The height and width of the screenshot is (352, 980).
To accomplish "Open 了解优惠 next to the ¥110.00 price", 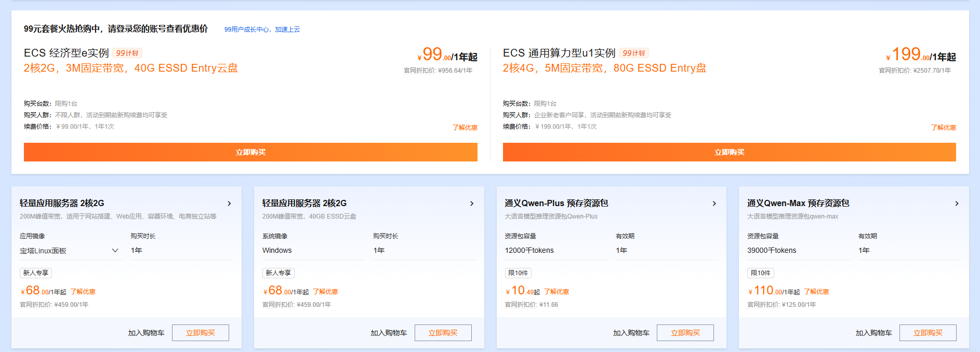I will pyautogui.click(x=816, y=292).
